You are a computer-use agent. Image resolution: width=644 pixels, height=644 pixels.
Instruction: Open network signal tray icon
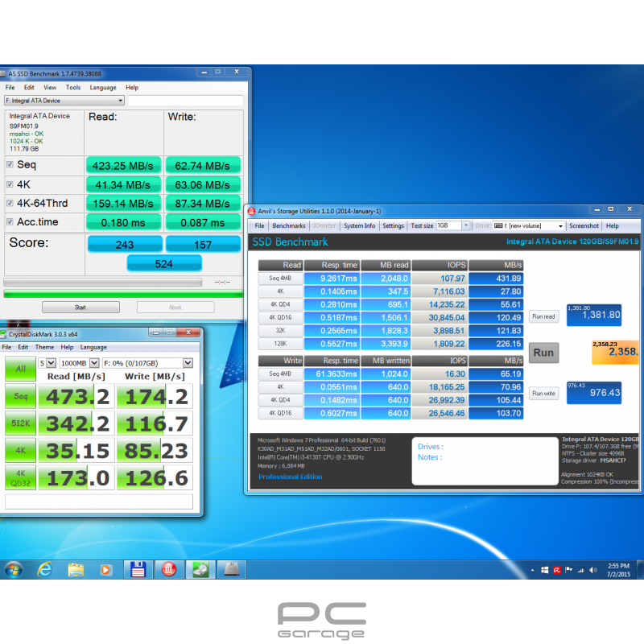coord(580,570)
